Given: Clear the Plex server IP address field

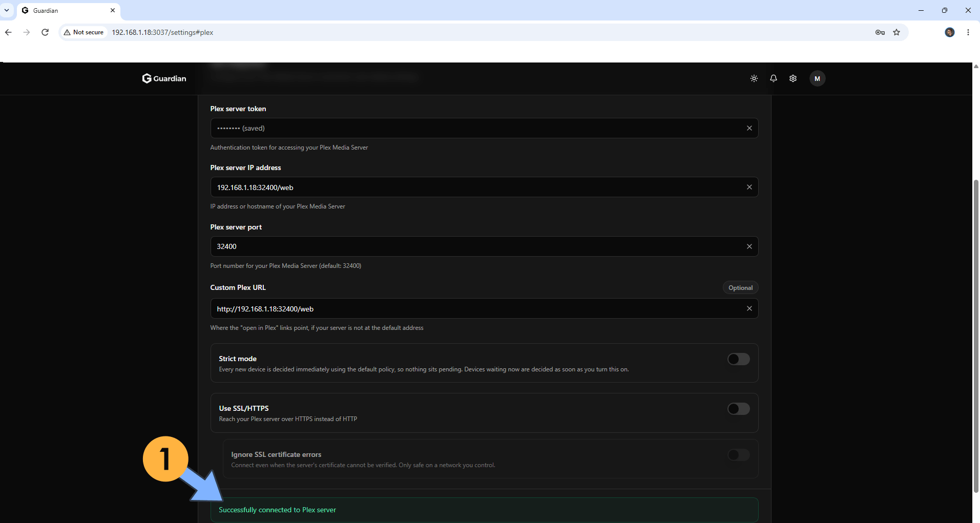Looking at the screenshot, I should (749, 187).
